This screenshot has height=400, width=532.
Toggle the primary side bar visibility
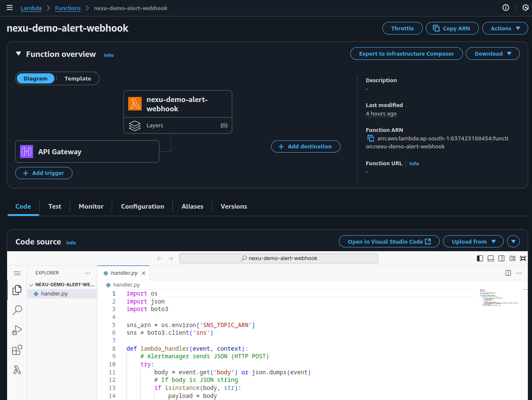(x=480, y=258)
